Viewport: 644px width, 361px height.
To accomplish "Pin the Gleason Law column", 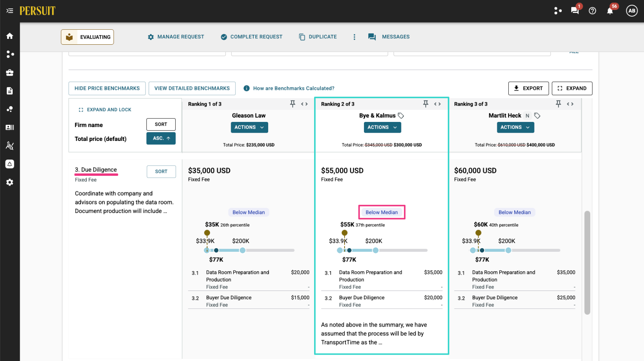I will click(x=293, y=104).
